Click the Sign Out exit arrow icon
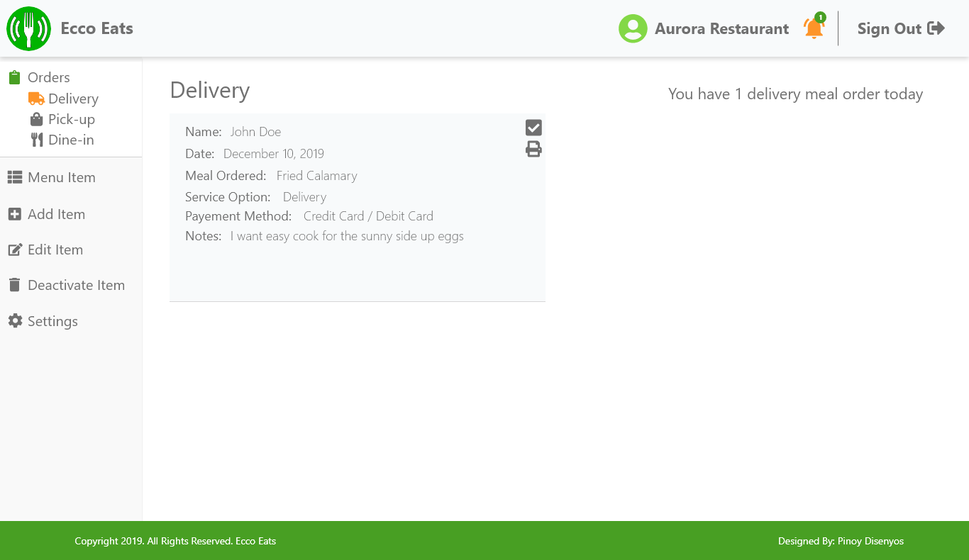 pos(936,28)
